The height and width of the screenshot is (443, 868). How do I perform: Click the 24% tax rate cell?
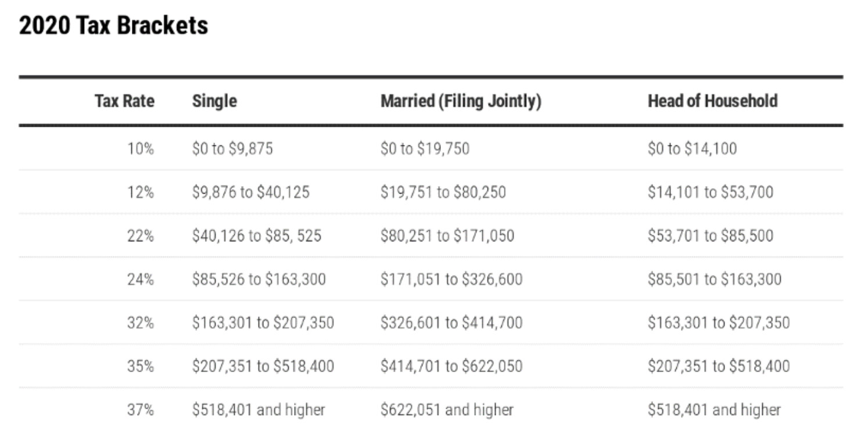141,280
